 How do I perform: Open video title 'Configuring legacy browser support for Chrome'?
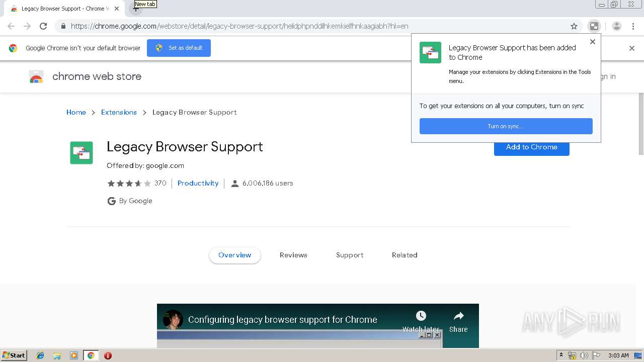[x=283, y=319]
